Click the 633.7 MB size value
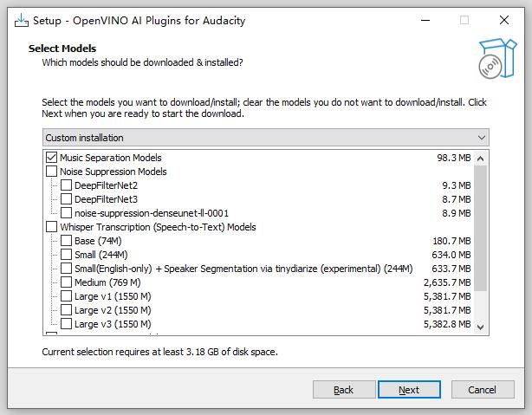 tap(451, 269)
